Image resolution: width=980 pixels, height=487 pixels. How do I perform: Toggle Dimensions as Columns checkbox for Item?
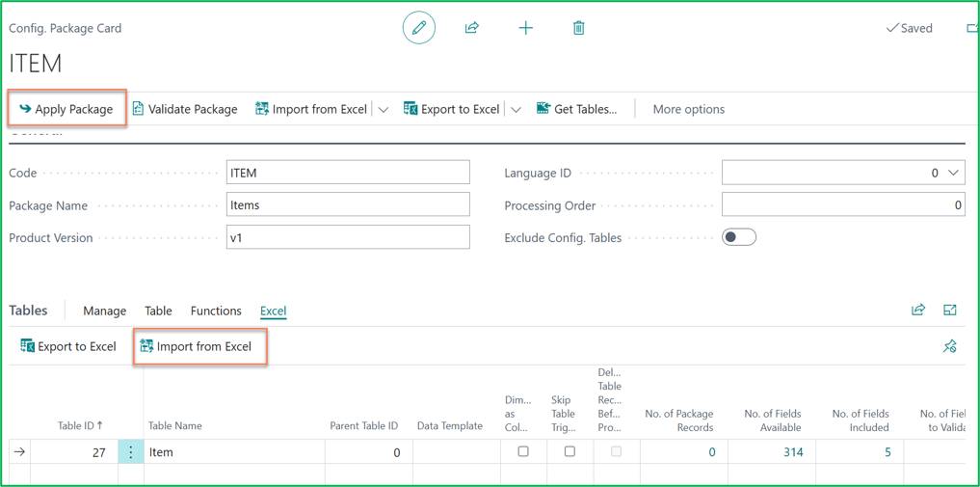pos(523,451)
